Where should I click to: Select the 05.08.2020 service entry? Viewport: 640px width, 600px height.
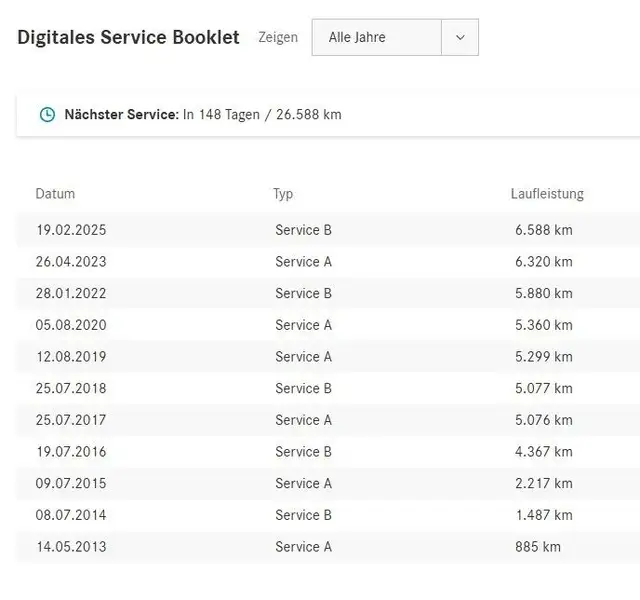pos(71,325)
